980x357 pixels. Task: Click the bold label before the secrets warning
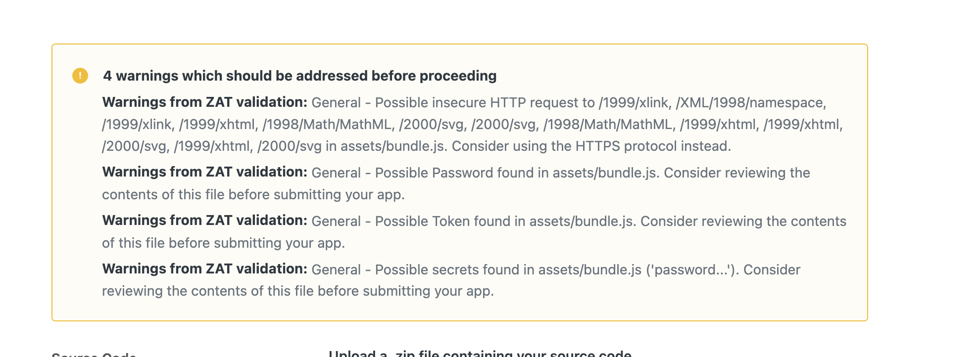pos(204,269)
